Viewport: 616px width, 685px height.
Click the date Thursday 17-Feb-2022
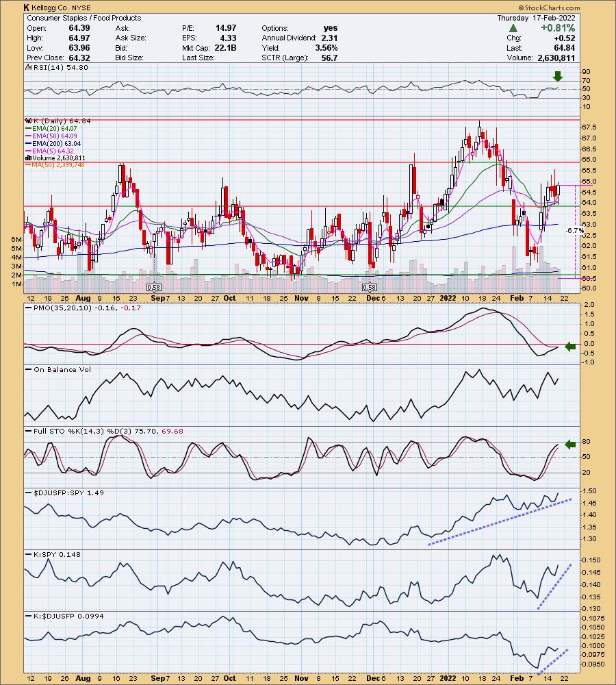[x=536, y=18]
